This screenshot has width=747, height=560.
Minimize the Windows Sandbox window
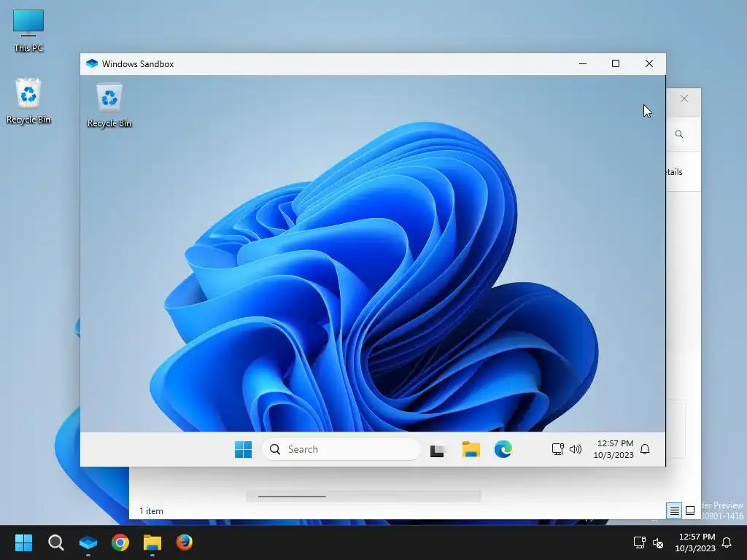[583, 64]
